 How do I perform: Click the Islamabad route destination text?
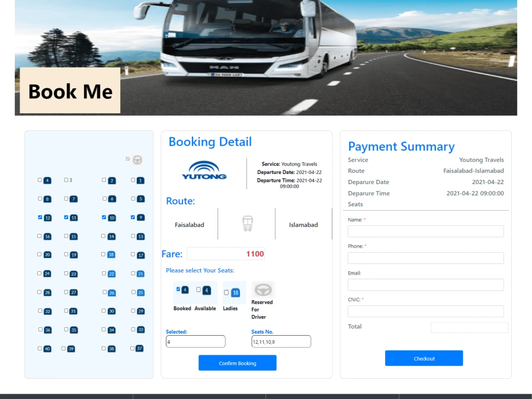point(303,225)
